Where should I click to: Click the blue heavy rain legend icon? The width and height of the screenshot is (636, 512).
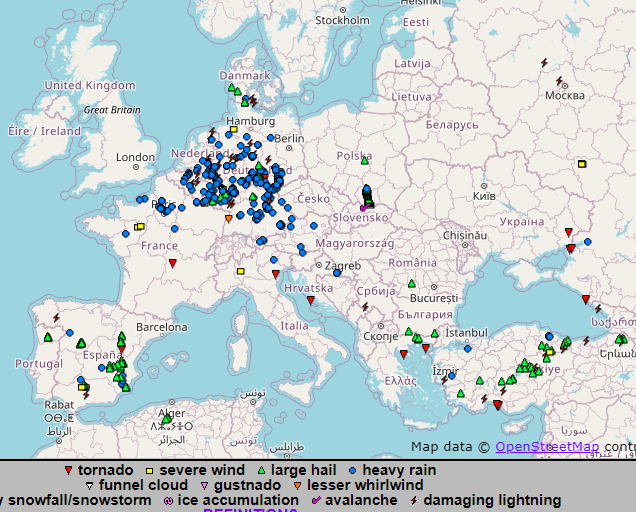(352, 471)
